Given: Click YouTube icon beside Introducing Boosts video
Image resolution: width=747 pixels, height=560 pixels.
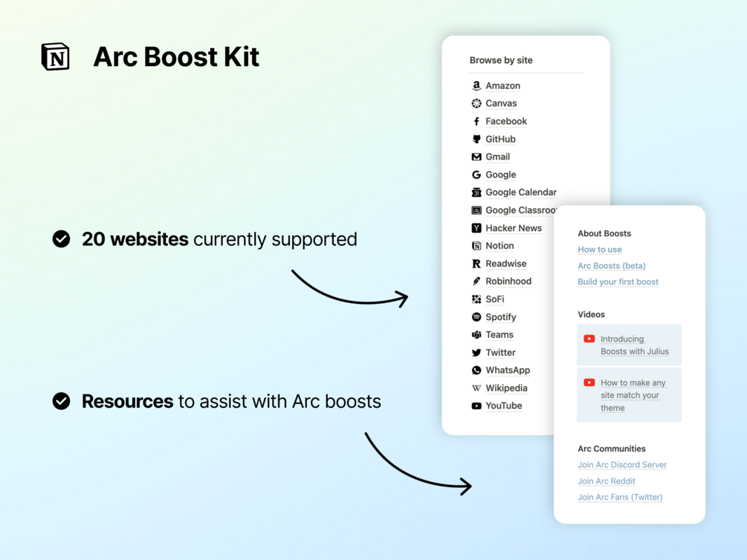Looking at the screenshot, I should [x=589, y=339].
